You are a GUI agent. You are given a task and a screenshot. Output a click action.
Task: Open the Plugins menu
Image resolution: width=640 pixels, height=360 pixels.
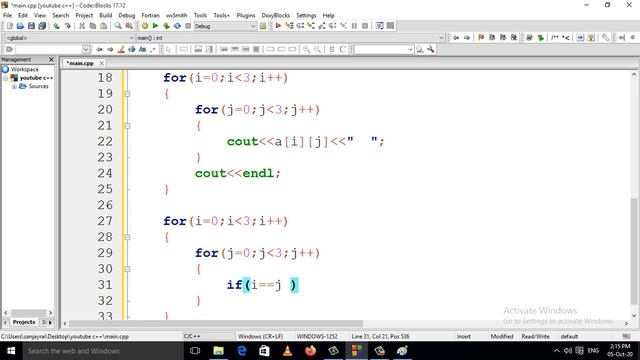[246, 15]
